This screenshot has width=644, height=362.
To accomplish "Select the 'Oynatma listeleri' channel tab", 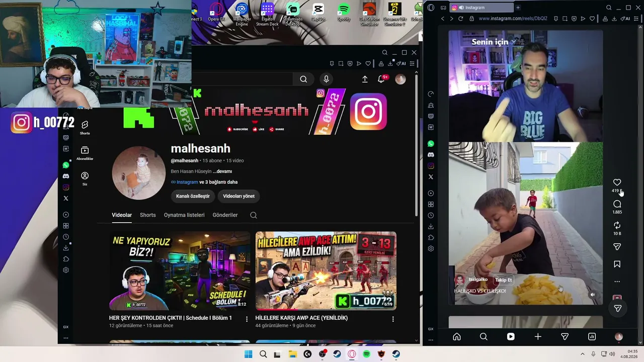I will [184, 215].
